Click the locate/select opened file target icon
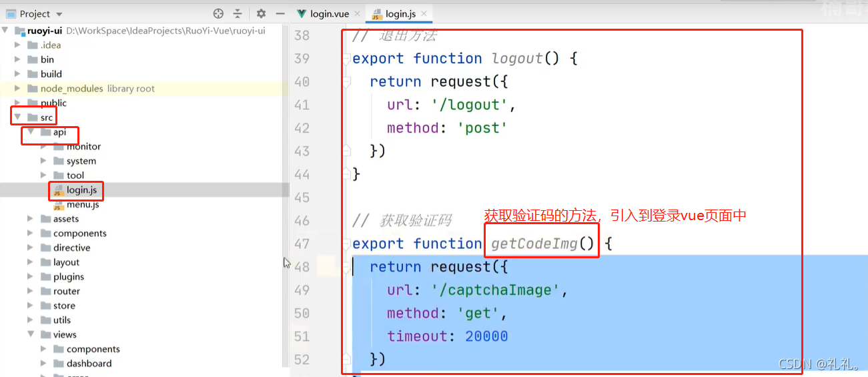The image size is (868, 377). (x=218, y=13)
